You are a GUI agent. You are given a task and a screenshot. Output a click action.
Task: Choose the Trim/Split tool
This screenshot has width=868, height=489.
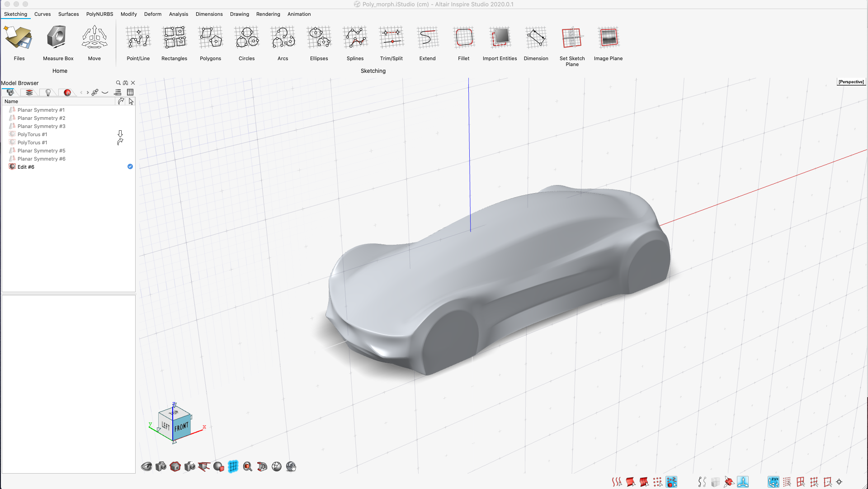pyautogui.click(x=392, y=43)
